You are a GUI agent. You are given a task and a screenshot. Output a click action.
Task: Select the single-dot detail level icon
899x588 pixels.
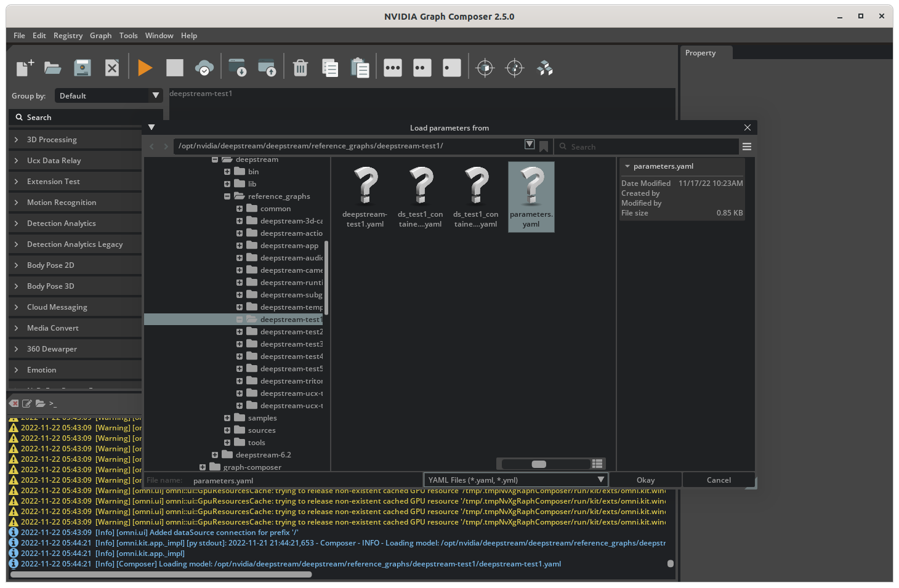(452, 68)
